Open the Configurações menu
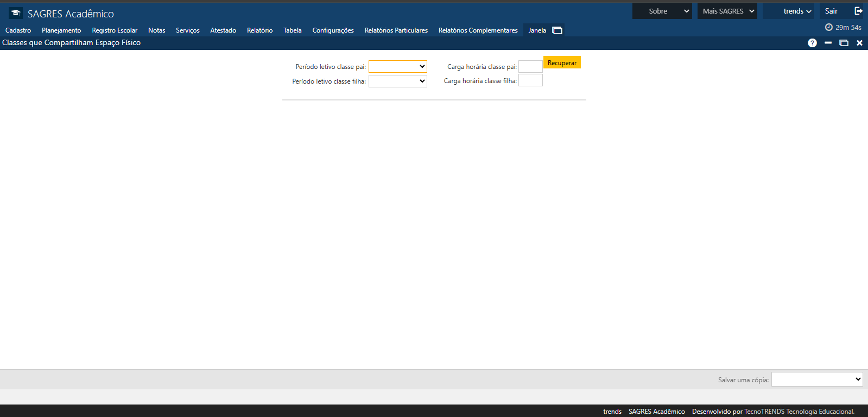This screenshot has width=868, height=417. (333, 30)
